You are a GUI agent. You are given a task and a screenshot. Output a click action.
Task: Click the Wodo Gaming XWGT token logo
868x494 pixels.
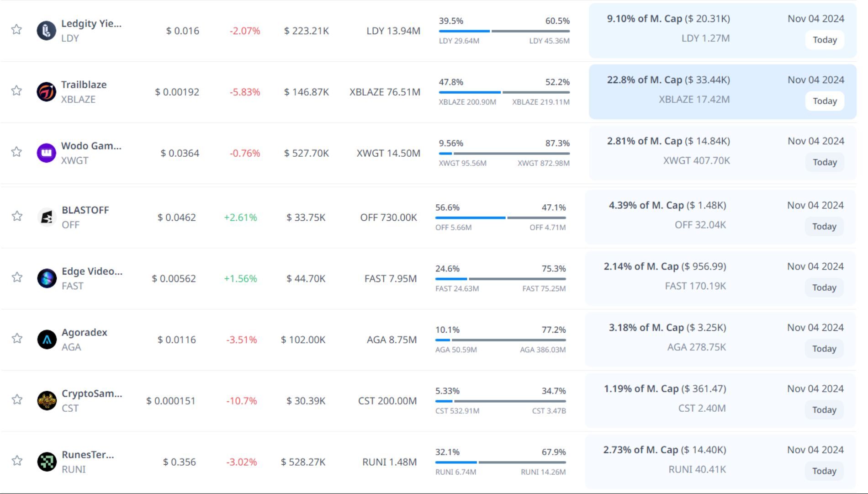46,153
